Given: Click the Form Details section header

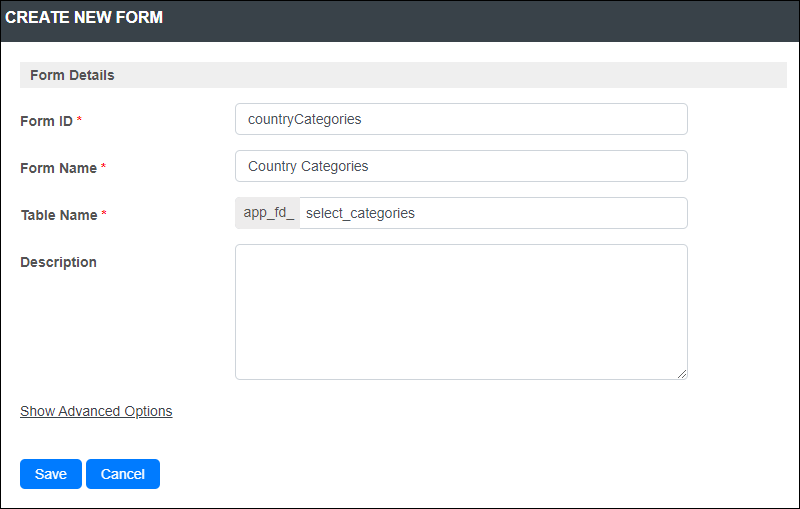Looking at the screenshot, I should coord(403,75).
